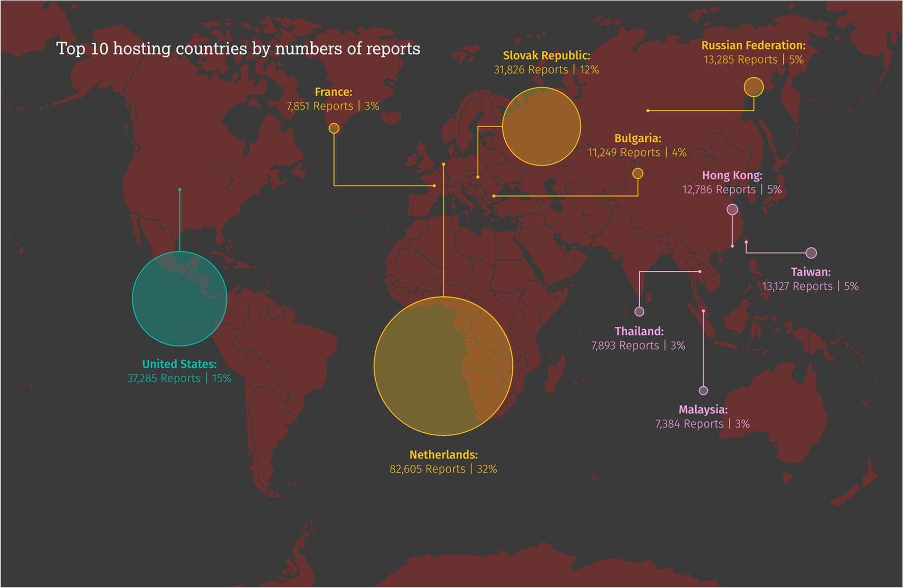Select the Bulgaria 11,249 Reports label
This screenshot has height=588, width=903.
click(637, 146)
